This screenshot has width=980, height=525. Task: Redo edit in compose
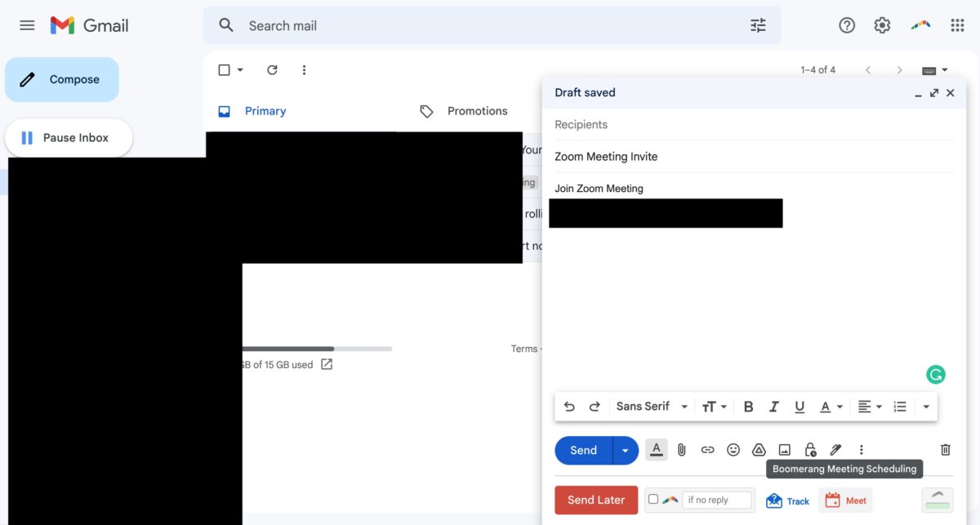click(x=595, y=407)
